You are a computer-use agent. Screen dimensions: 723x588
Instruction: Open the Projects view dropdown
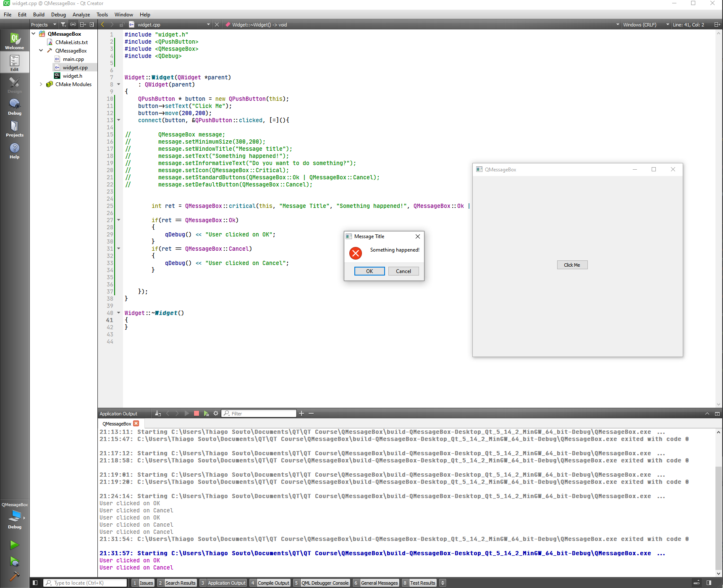point(44,25)
